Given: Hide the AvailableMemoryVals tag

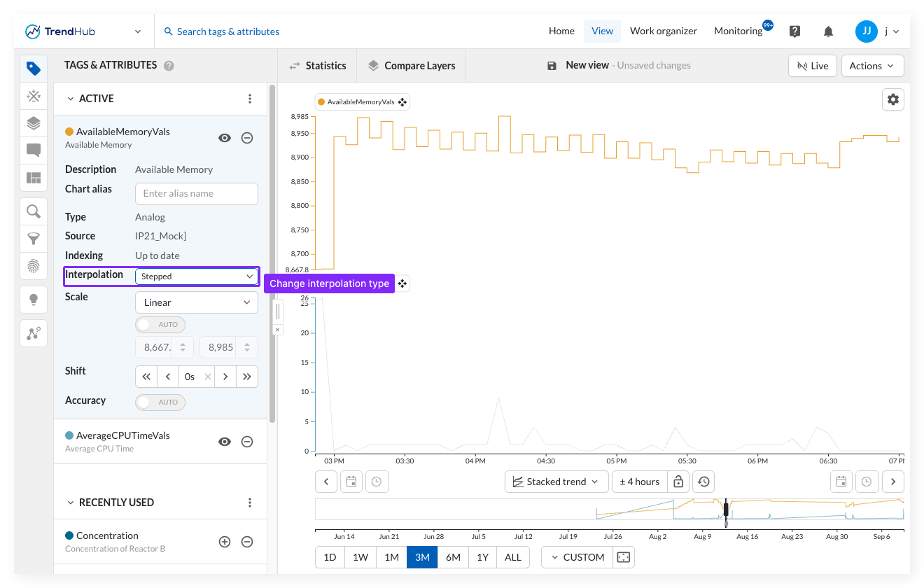Looking at the screenshot, I should (225, 138).
